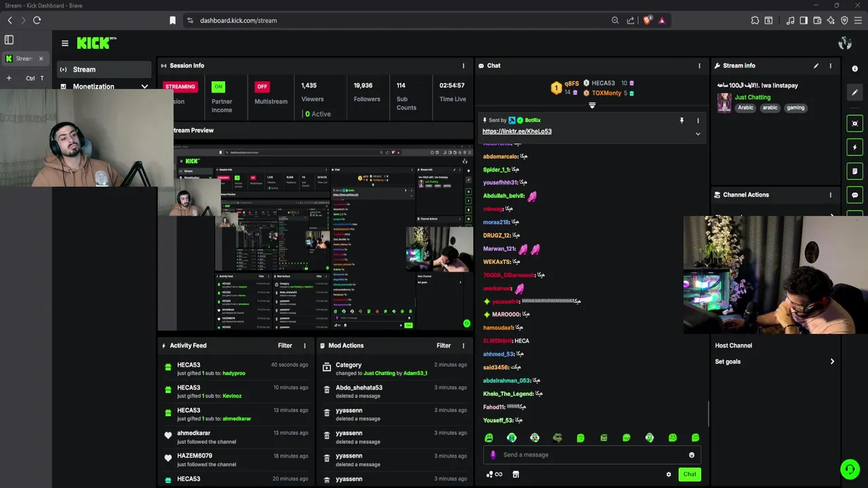Screen dimensions: 868x488
Task: Open the browser extensions puzzle icon
Action: [x=755, y=20]
